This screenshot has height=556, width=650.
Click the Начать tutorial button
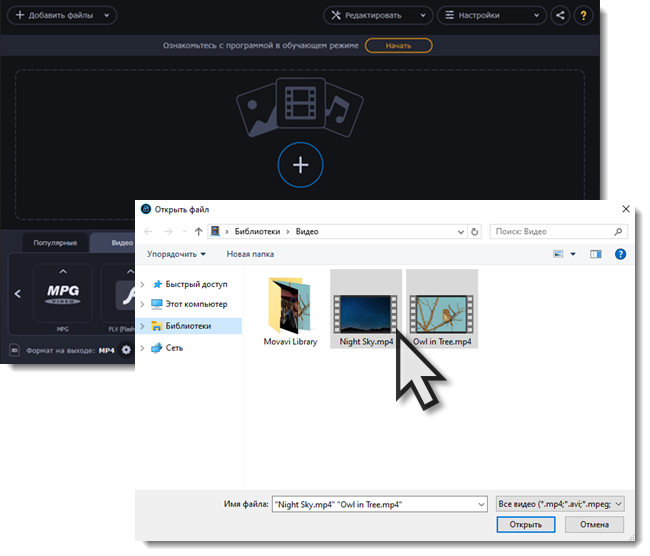tap(398, 46)
